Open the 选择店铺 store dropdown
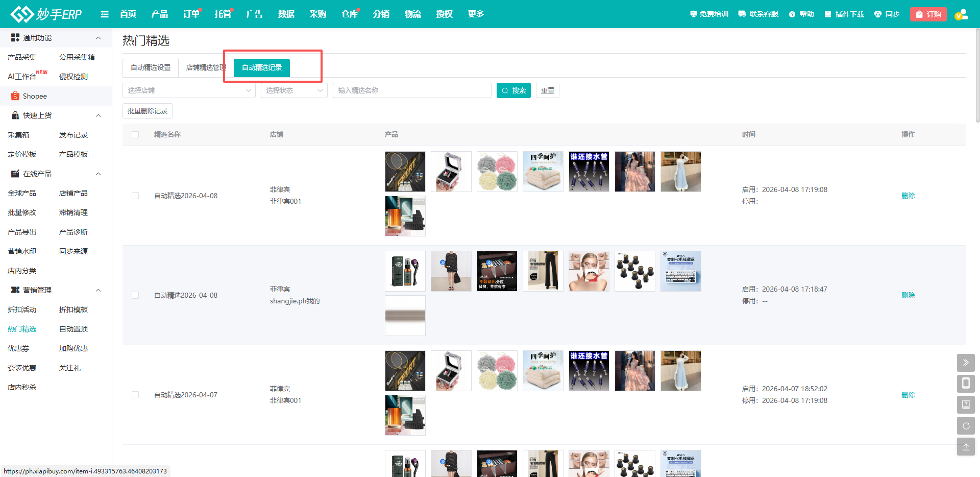 189,90
